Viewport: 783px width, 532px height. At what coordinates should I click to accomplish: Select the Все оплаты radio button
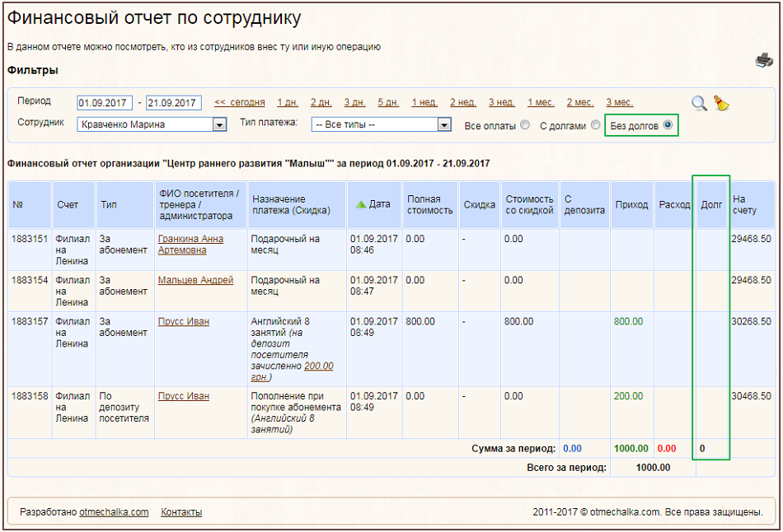(524, 125)
